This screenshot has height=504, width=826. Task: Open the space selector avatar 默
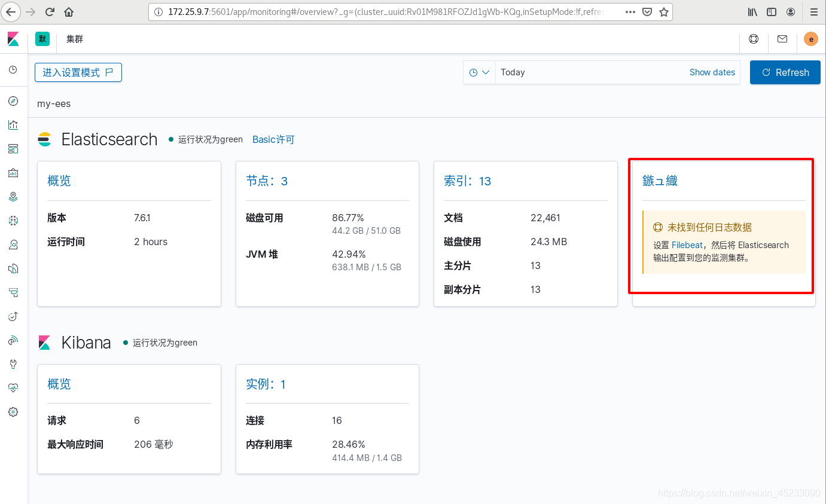tap(42, 39)
